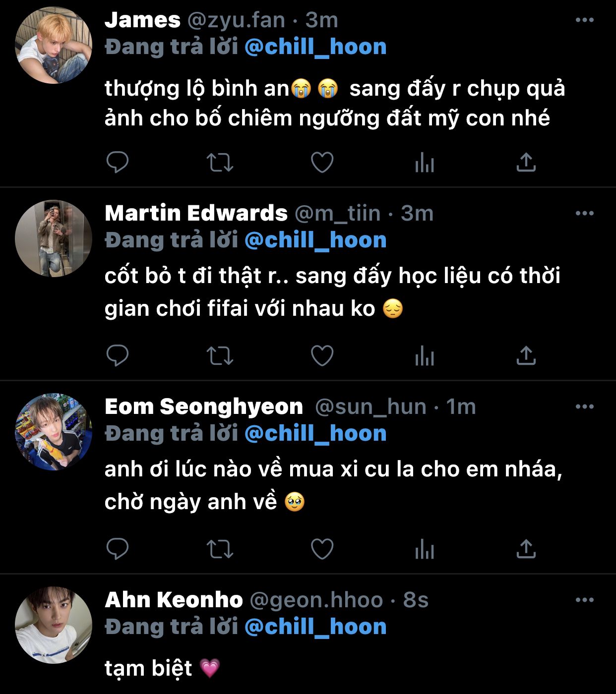Reply to Martin Edwards's tweet
The height and width of the screenshot is (694, 616).
118,355
